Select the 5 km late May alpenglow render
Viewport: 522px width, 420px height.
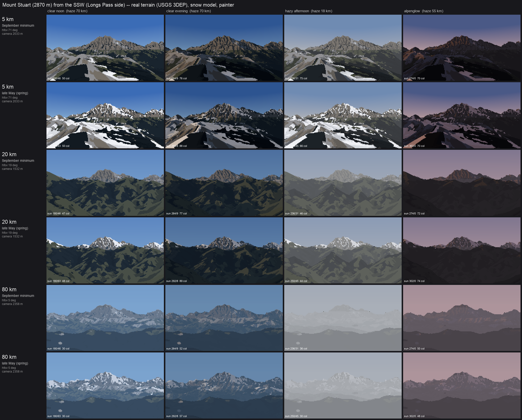click(462, 115)
